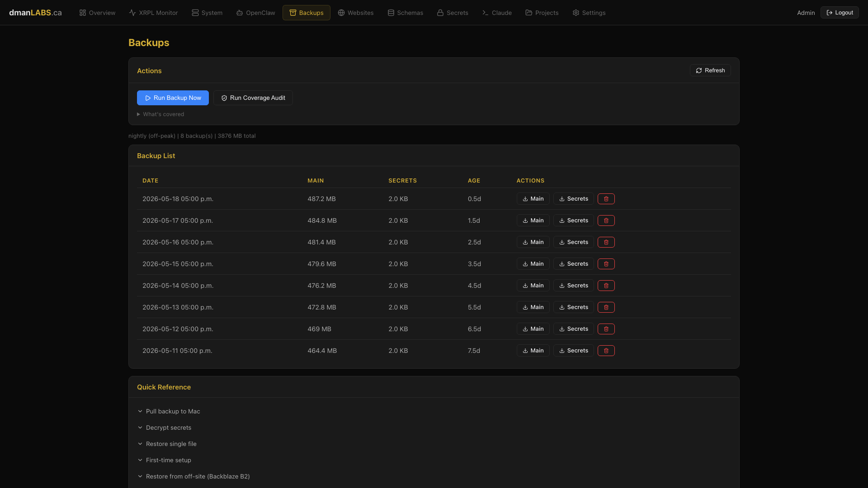
Task: Click the backup summary status line
Action: point(192,136)
